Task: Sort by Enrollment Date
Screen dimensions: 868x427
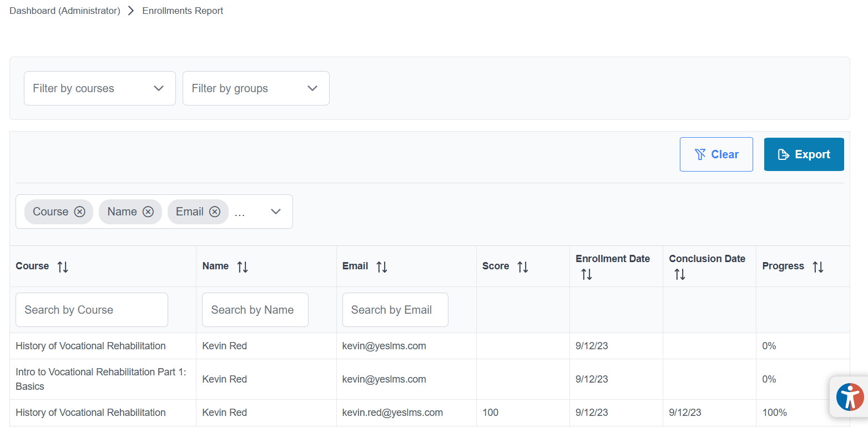Action: [x=586, y=273]
